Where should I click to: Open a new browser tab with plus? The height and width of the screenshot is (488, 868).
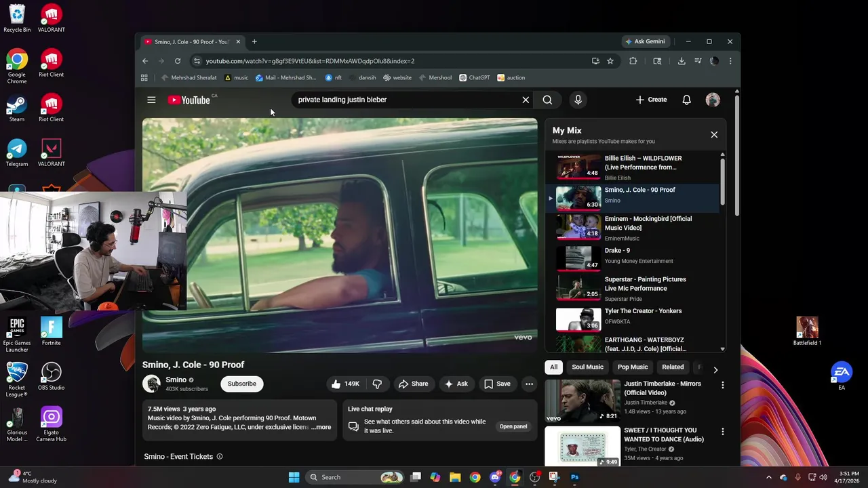254,41
